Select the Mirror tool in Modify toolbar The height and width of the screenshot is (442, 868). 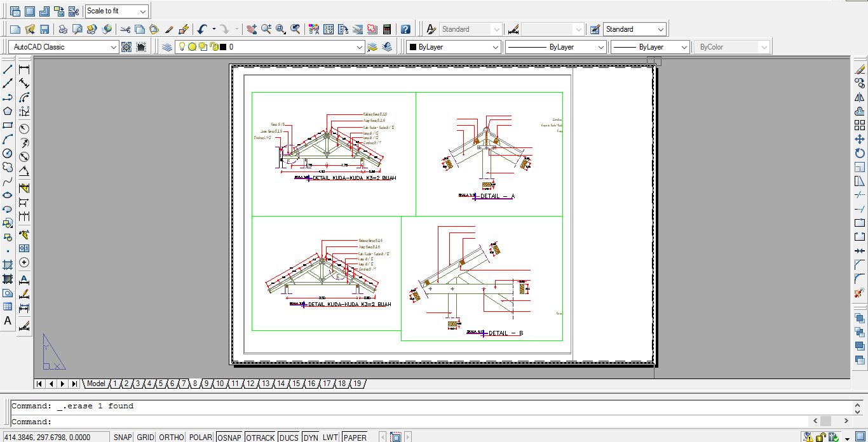click(860, 97)
